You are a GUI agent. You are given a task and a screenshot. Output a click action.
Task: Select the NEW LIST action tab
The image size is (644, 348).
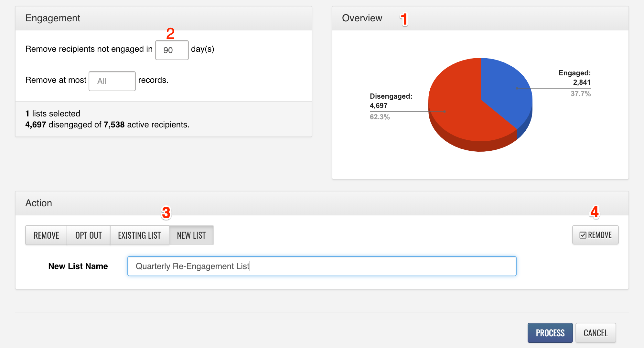[x=191, y=235]
